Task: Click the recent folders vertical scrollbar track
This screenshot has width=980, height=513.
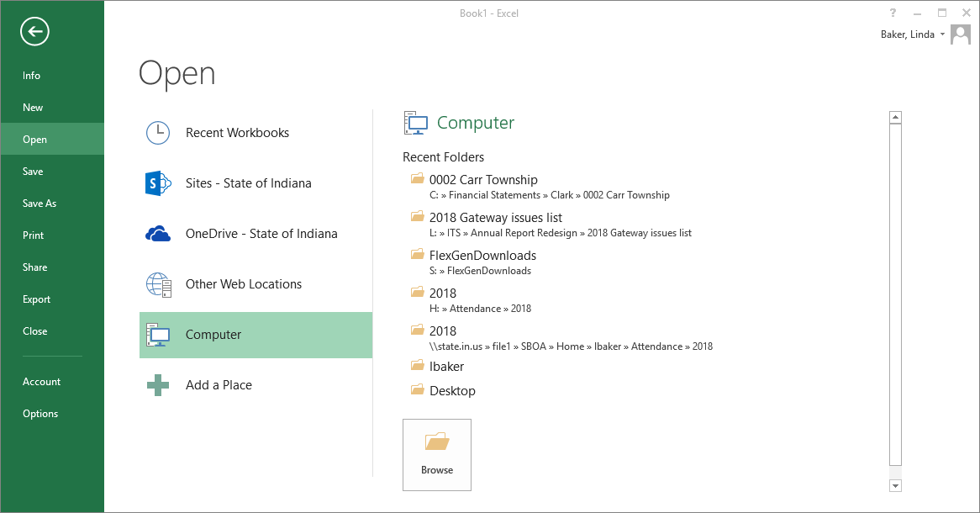Action: click(896, 301)
